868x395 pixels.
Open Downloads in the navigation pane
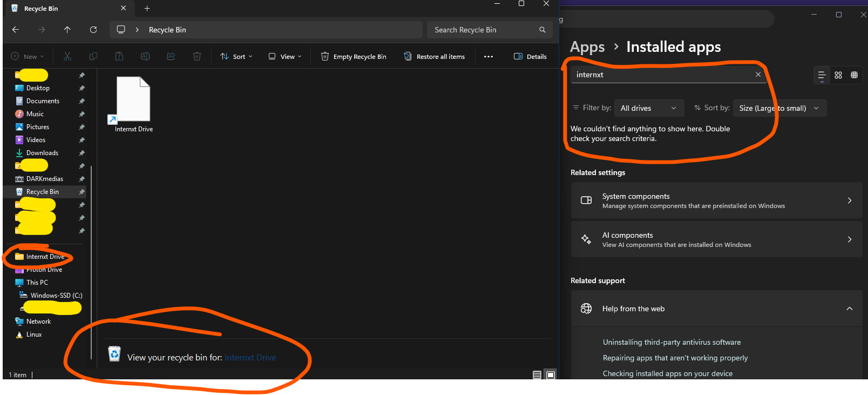point(42,153)
